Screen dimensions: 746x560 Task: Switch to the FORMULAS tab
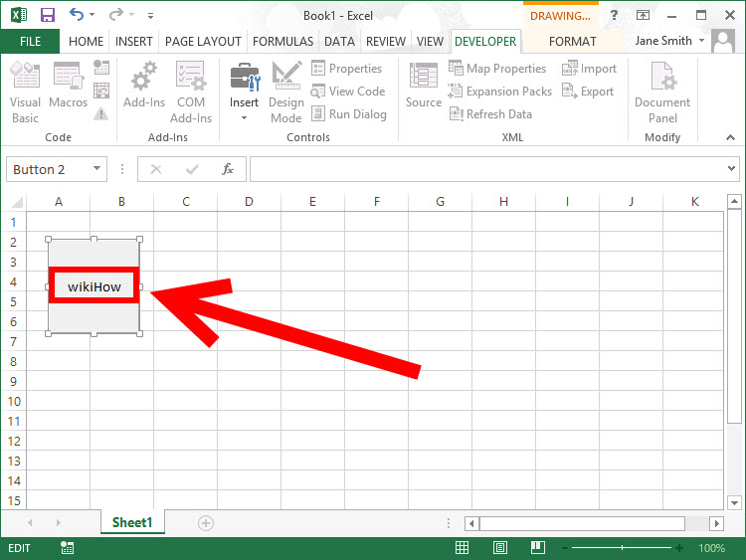[x=282, y=42]
